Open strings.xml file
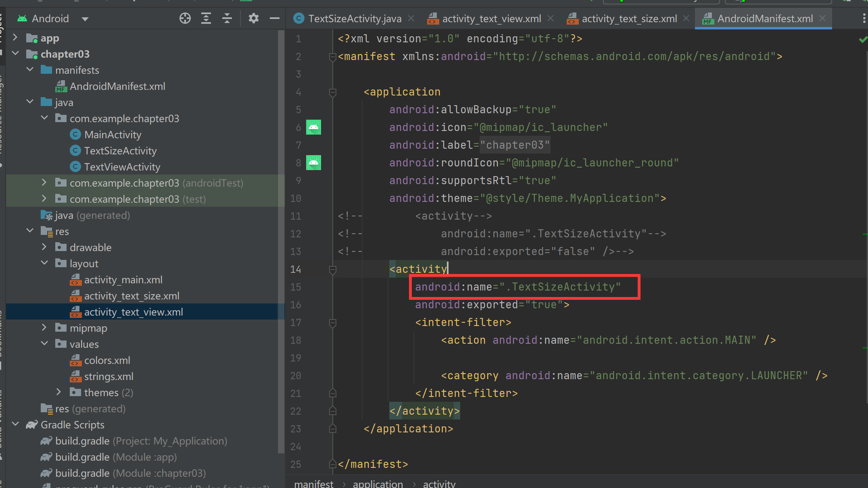This screenshot has width=868, height=488. click(x=108, y=376)
